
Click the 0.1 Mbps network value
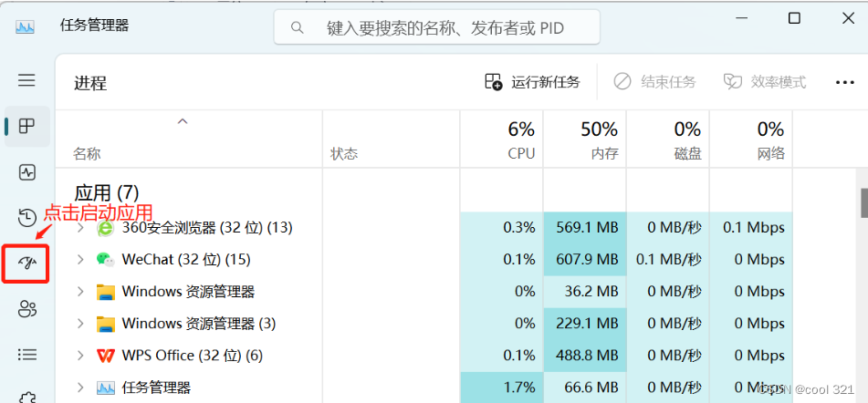click(x=754, y=227)
